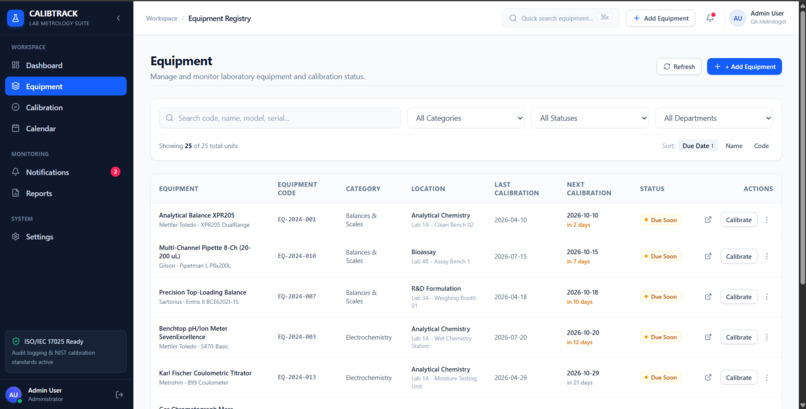The image size is (806, 409).
Task: Click the Next Calibration column header
Action: [x=589, y=189]
